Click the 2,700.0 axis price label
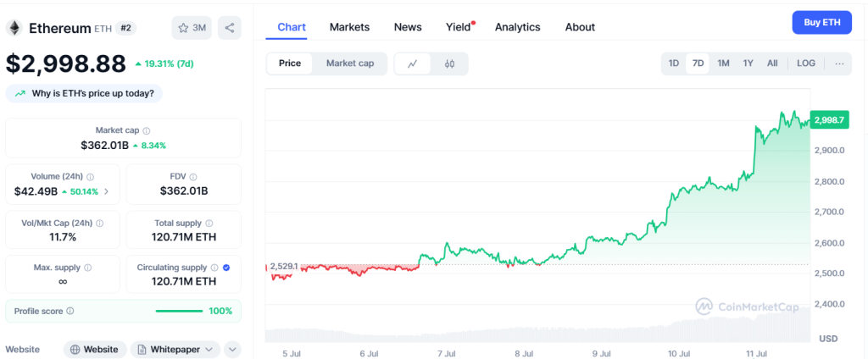 pos(828,212)
